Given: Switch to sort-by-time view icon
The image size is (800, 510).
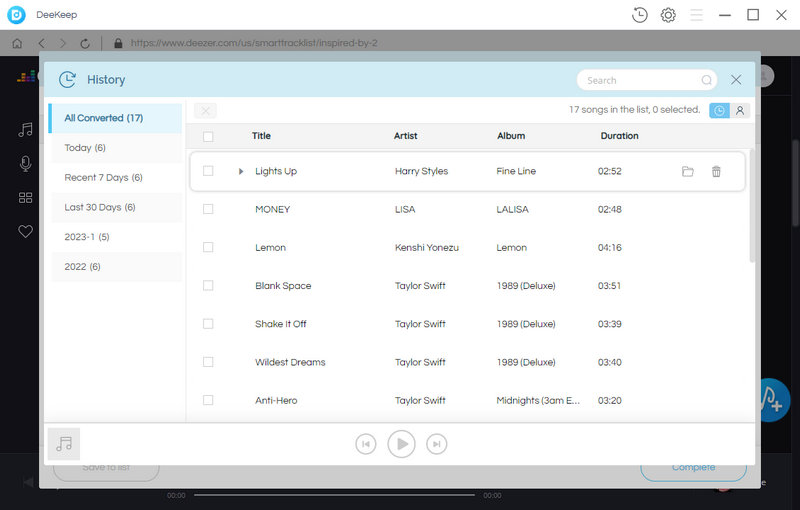Looking at the screenshot, I should click(719, 110).
